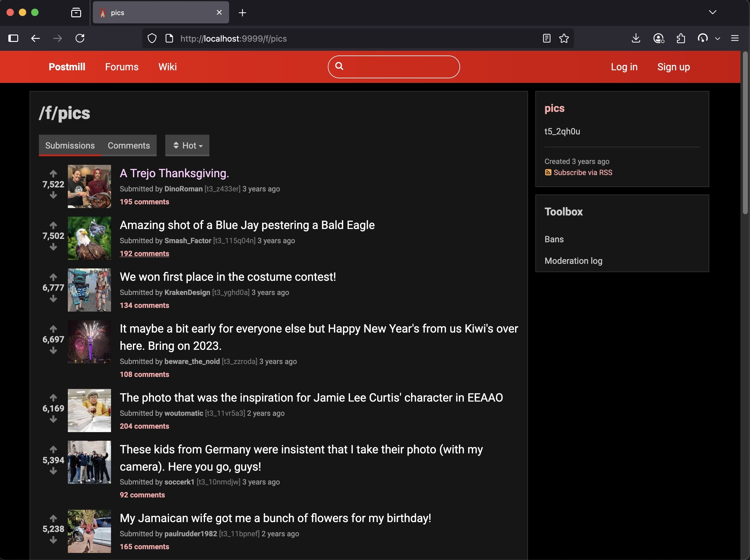Click the shield icon in the address bar
This screenshot has height=560, width=750.
(151, 38)
